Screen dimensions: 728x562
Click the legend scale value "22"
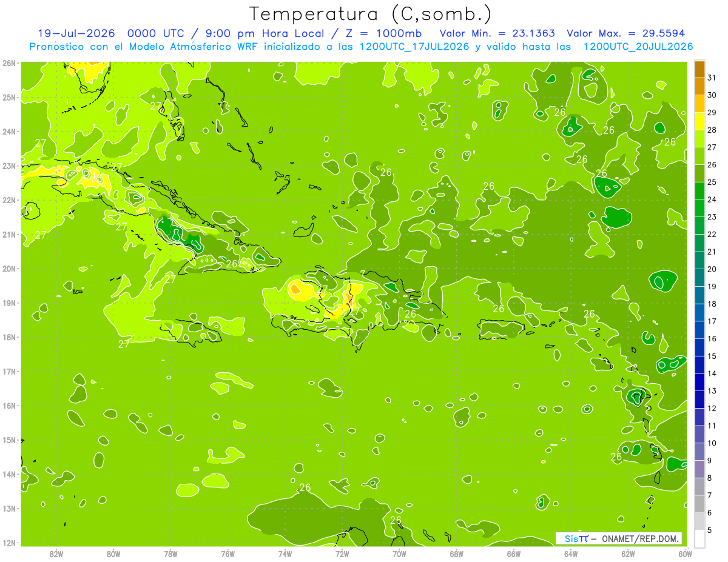[712, 234]
